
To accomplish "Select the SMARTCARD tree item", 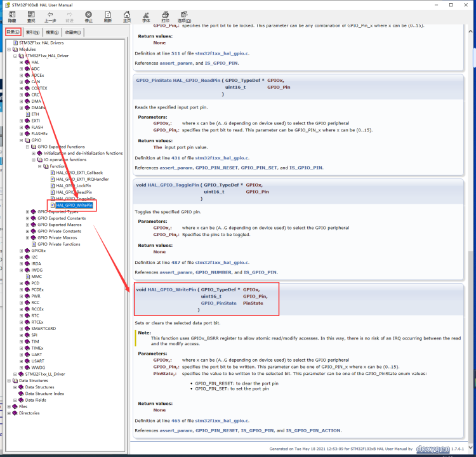I will coord(43,329).
